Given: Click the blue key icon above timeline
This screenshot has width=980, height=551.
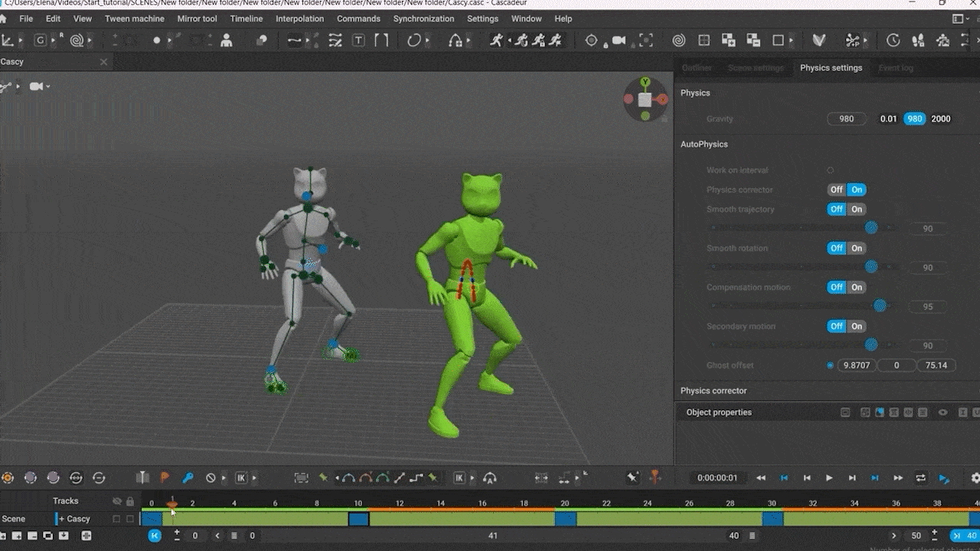Looking at the screenshot, I should pos(188,478).
